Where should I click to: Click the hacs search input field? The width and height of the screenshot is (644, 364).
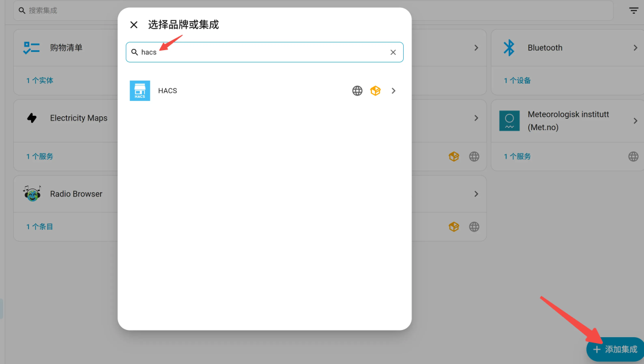265,52
